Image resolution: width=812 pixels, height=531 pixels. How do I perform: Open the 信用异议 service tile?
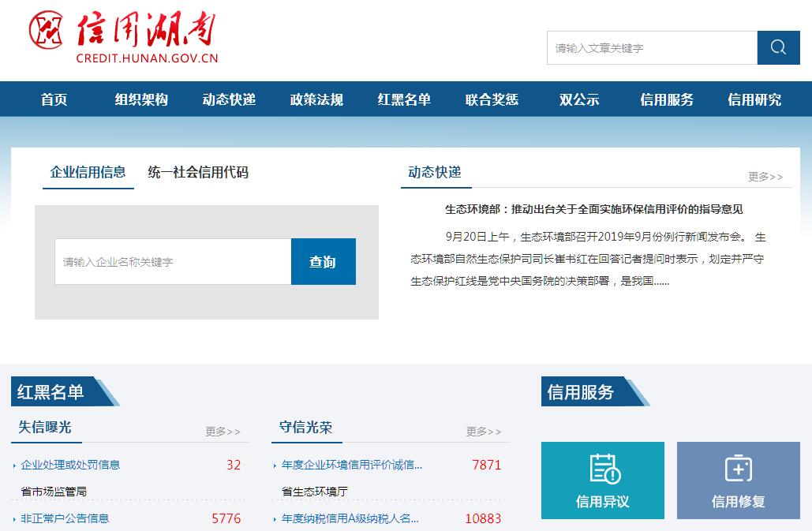603,480
